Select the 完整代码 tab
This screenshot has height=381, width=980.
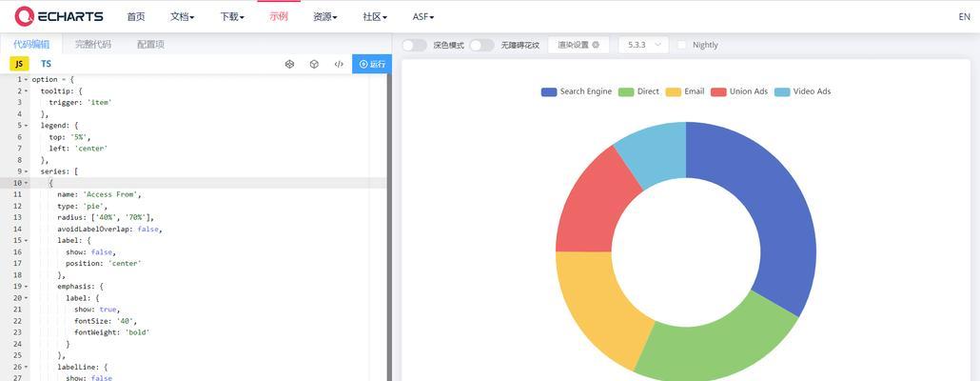[93, 45]
